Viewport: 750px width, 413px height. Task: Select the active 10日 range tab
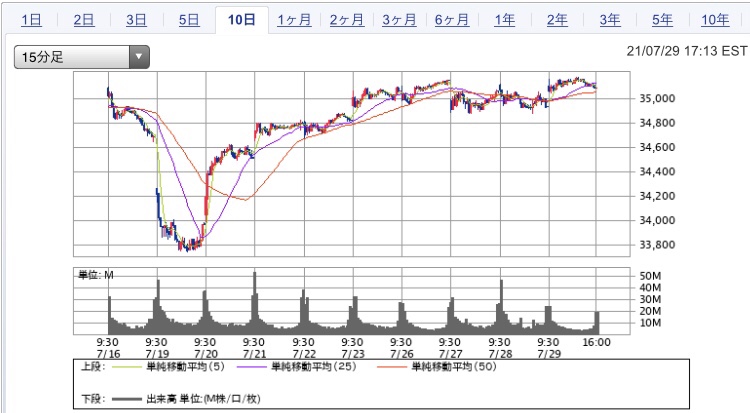click(242, 20)
